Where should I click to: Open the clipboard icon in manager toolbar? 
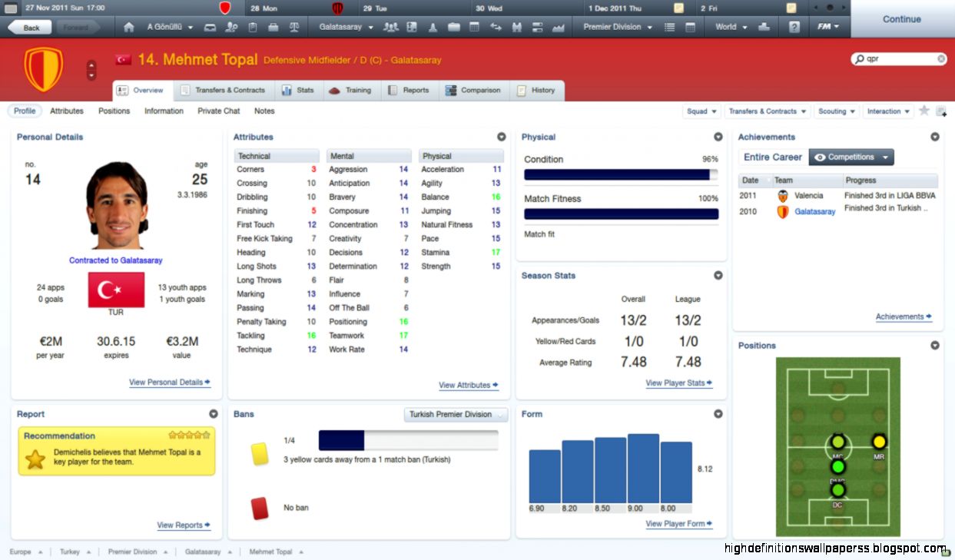[253, 27]
